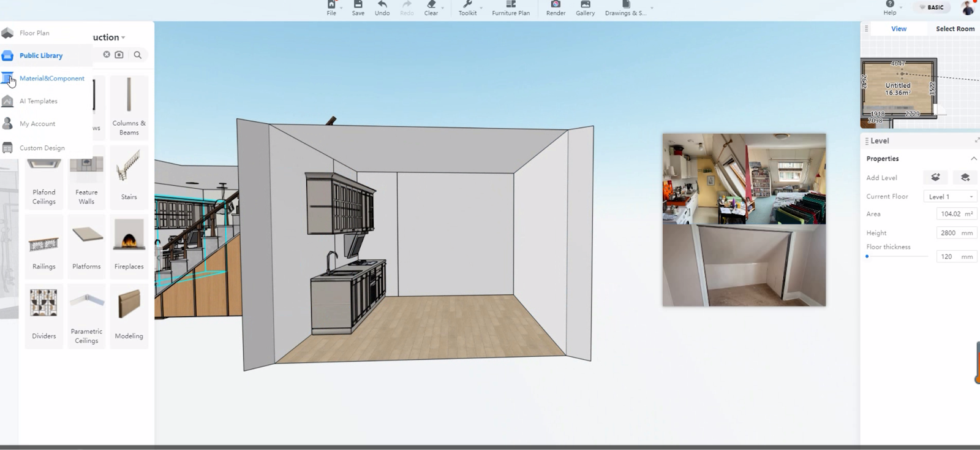Adjust the Floor thickness slider handle
The image size is (980, 450).
(867, 256)
